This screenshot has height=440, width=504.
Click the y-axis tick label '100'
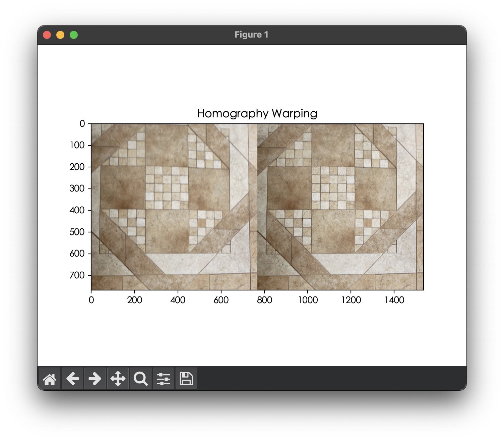(x=77, y=145)
